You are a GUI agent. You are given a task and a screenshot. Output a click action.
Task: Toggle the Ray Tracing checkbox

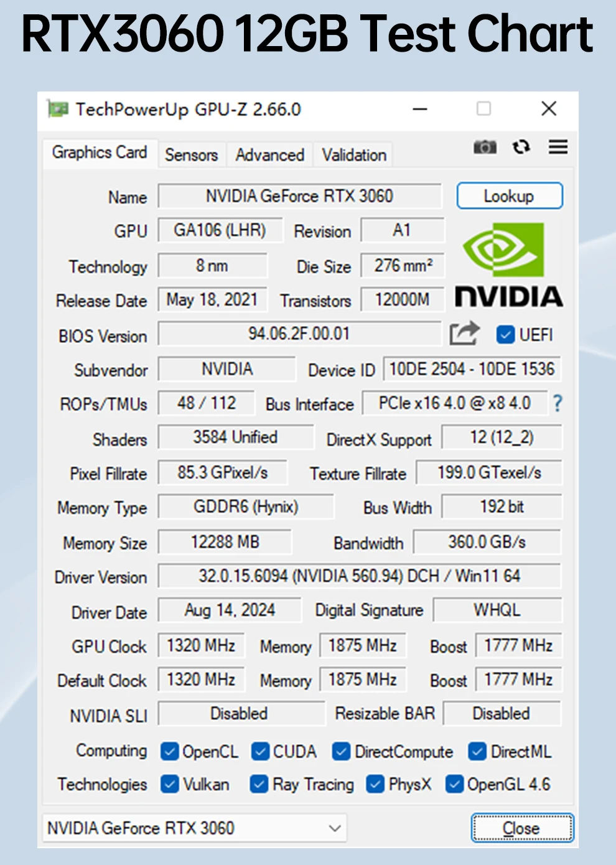point(259,784)
